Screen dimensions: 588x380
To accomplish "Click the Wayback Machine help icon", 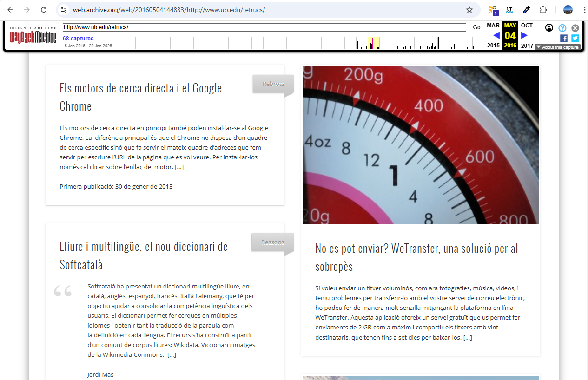I will [562, 28].
